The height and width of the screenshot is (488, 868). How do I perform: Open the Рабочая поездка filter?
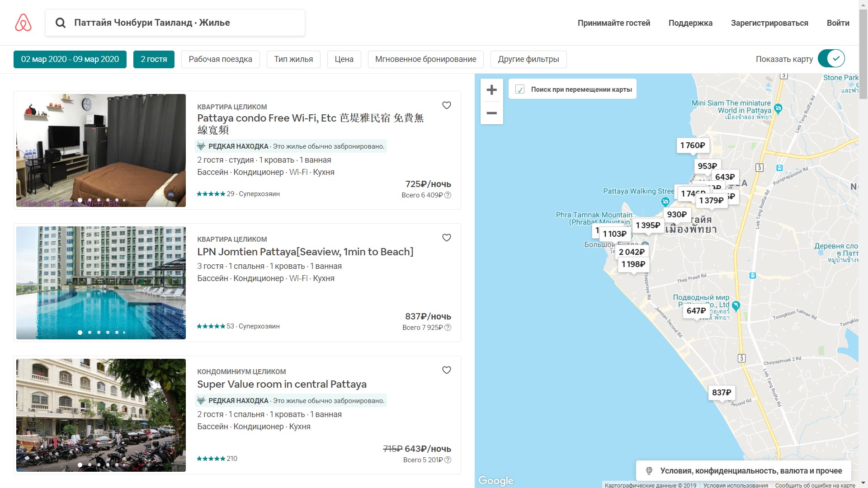pos(221,59)
